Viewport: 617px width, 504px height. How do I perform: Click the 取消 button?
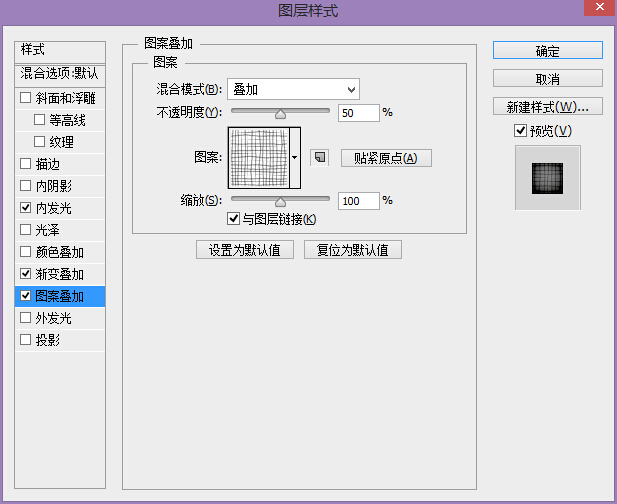548,79
